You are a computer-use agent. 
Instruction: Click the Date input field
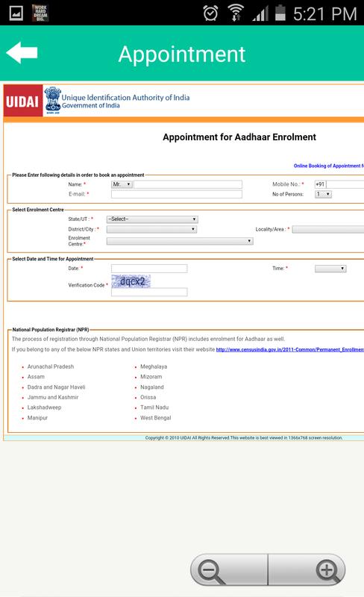point(149,269)
